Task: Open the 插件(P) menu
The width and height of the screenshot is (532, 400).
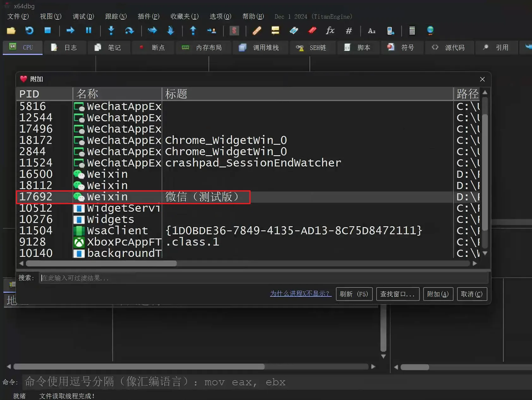Action: (x=148, y=16)
